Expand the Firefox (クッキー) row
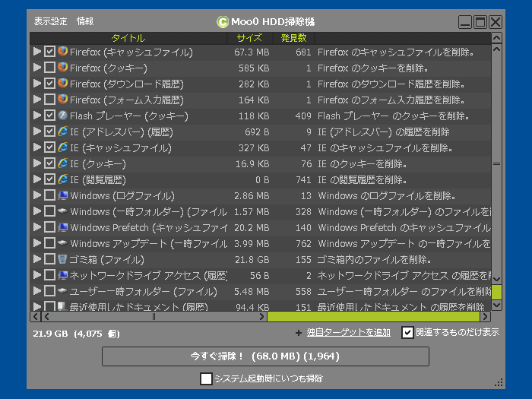This screenshot has height=399, width=532. [x=37, y=68]
